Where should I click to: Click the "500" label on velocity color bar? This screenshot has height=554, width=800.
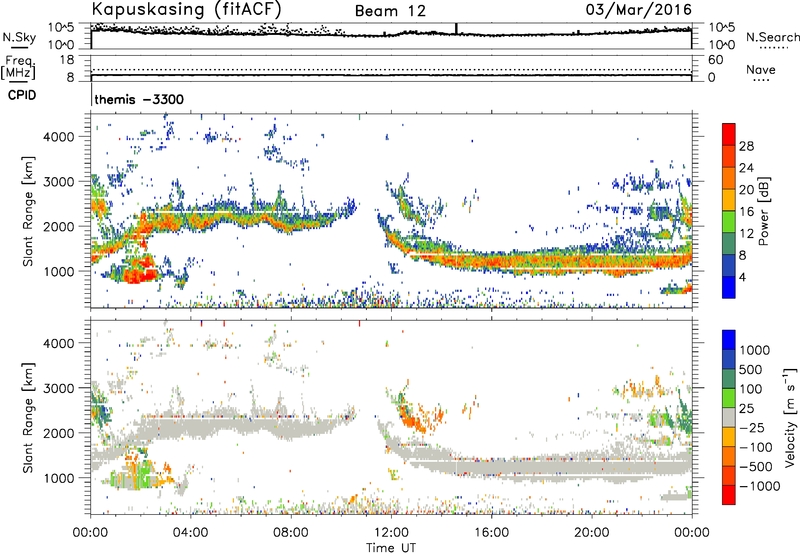click(x=751, y=370)
